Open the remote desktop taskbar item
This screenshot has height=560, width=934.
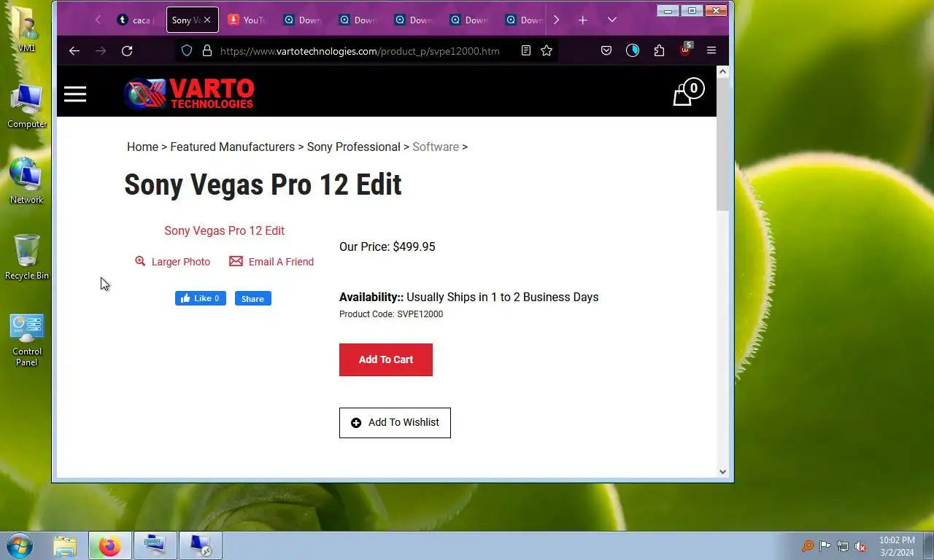(x=201, y=545)
